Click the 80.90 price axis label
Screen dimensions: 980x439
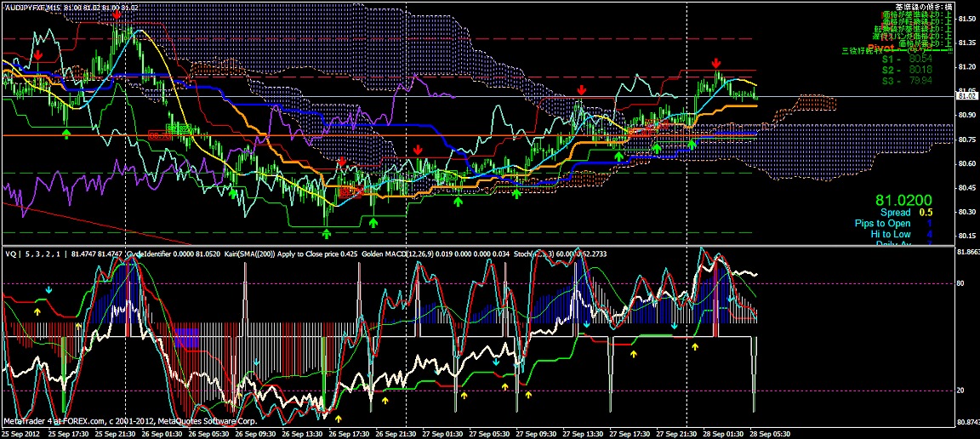pos(967,115)
